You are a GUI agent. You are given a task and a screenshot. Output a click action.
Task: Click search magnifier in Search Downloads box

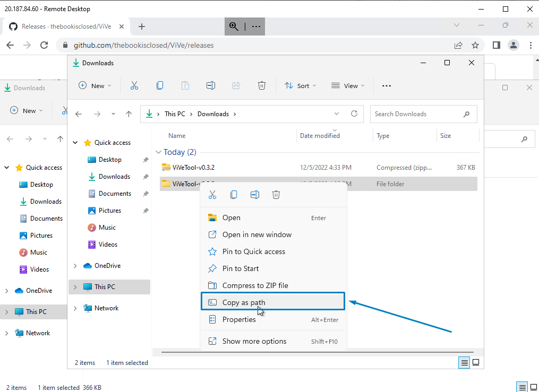[466, 114]
